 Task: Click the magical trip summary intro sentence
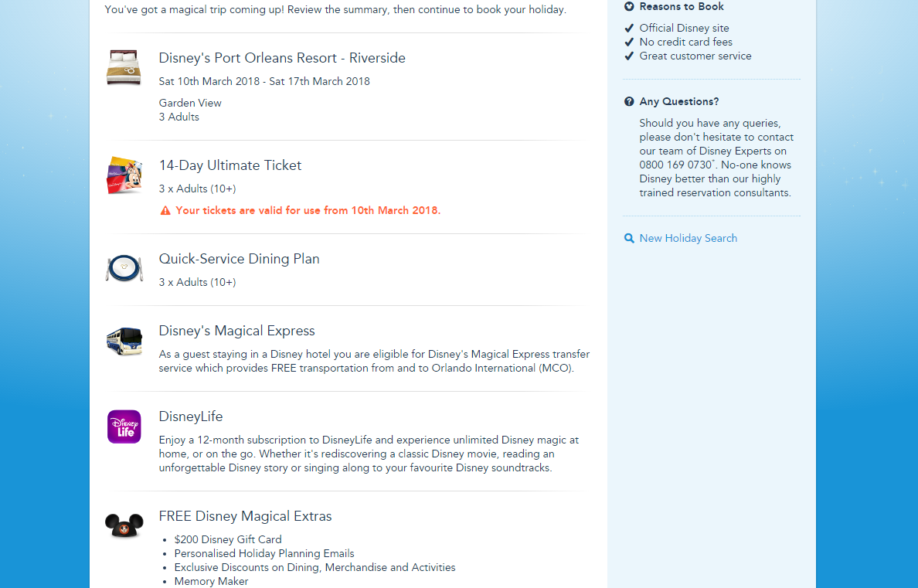[335, 10]
